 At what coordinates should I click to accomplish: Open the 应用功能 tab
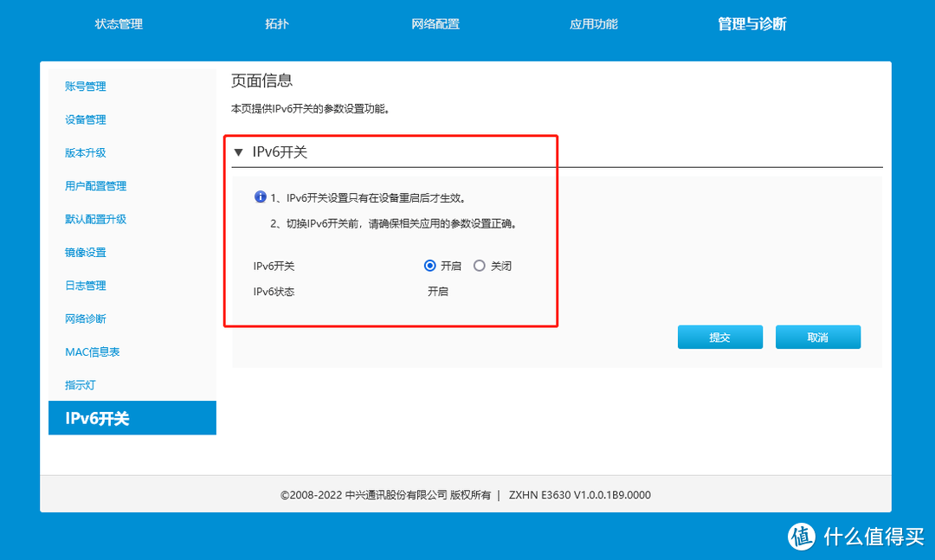tap(594, 23)
